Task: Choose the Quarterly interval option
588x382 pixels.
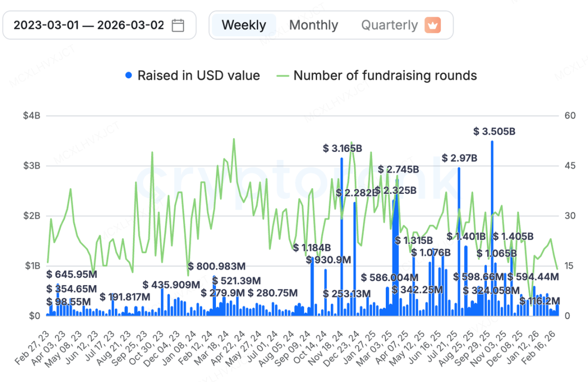Action: (x=389, y=25)
